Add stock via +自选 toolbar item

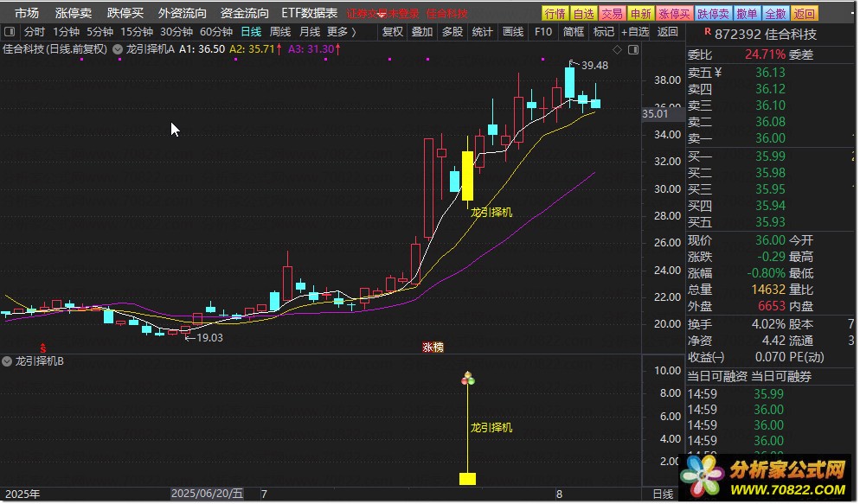[635, 32]
